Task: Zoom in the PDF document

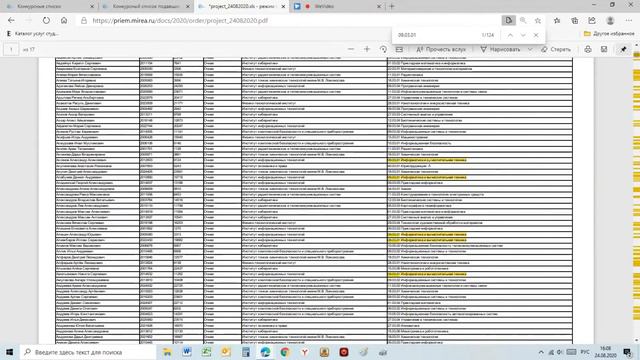Action: [367, 49]
